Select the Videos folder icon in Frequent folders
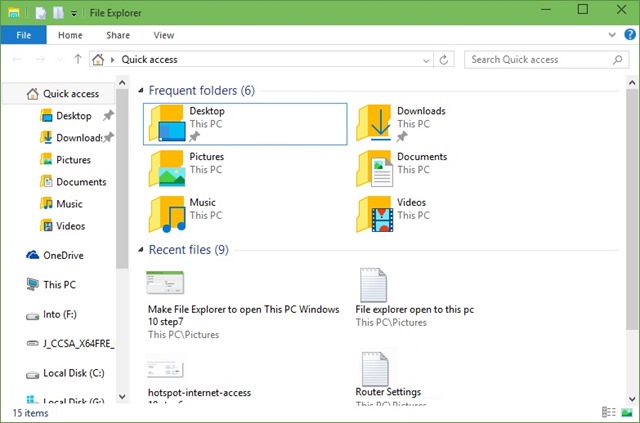This screenshot has height=423, width=640. 374,214
